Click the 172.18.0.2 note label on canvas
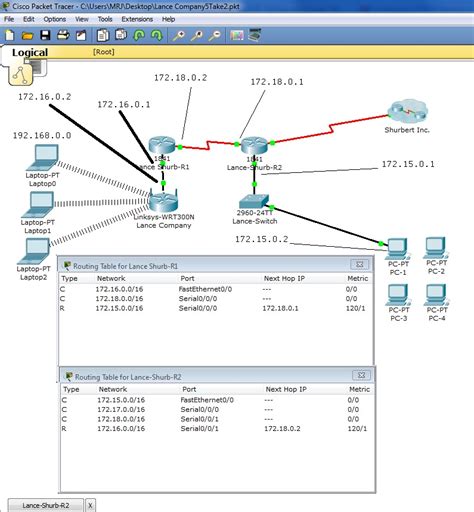The width and height of the screenshot is (474, 512). (180, 78)
